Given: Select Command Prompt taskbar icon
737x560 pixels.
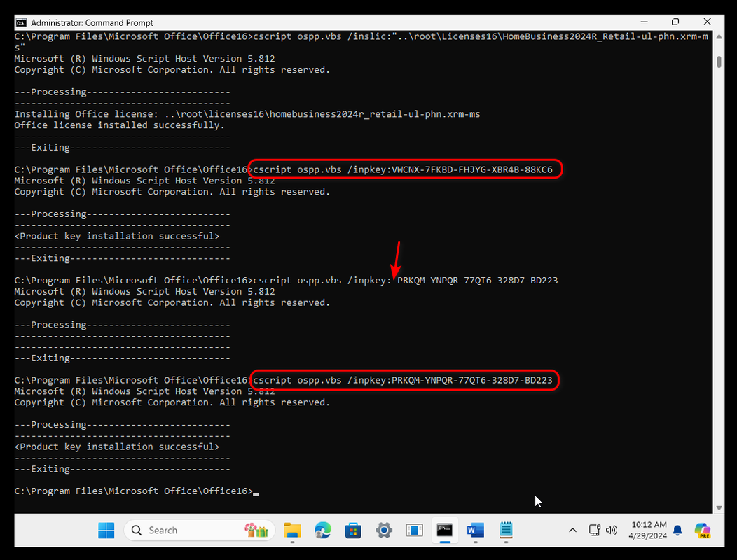Looking at the screenshot, I should pyautogui.click(x=445, y=531).
